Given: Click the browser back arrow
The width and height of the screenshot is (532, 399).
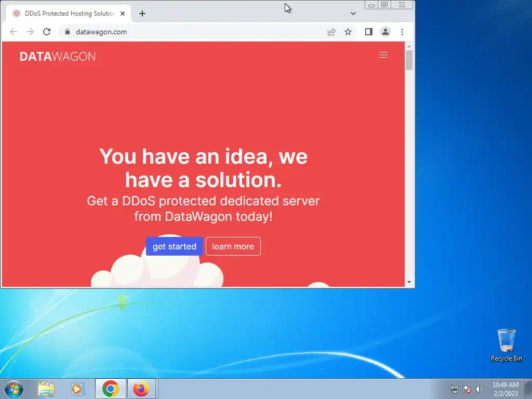Looking at the screenshot, I should [x=13, y=32].
